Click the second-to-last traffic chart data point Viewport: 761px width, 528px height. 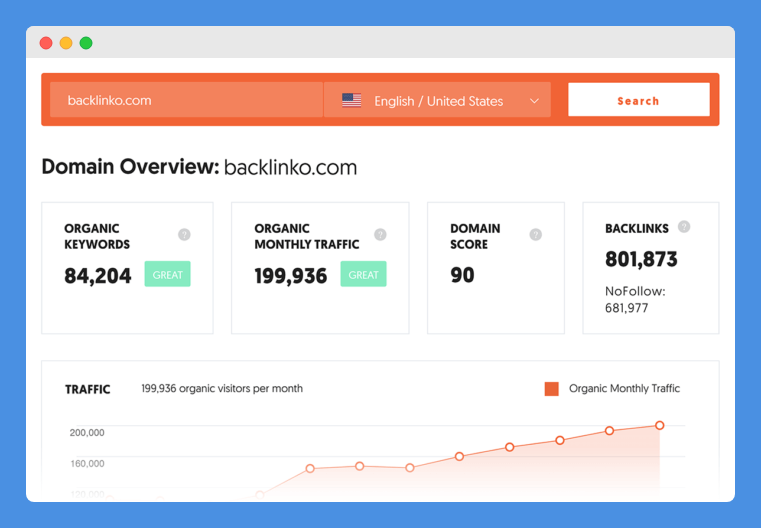pos(610,431)
